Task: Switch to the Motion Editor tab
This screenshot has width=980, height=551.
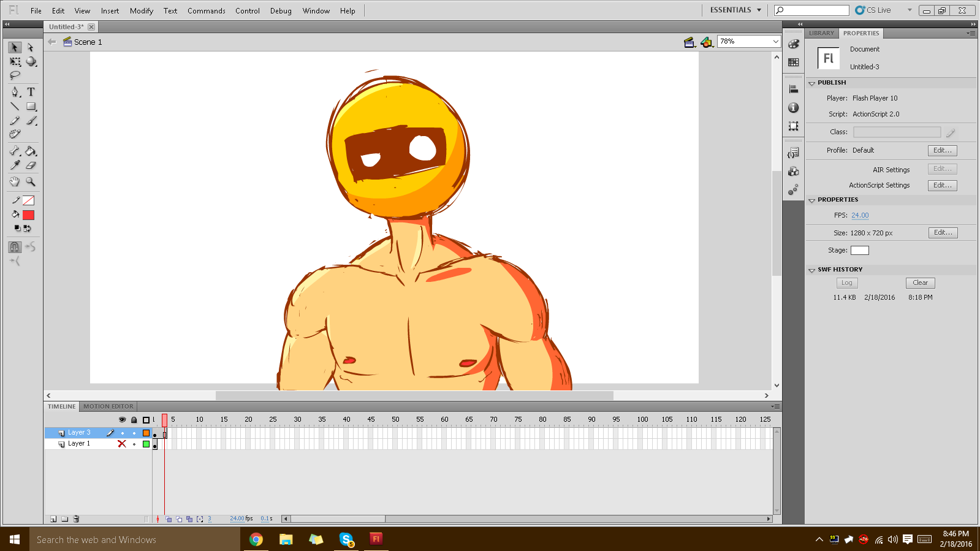Action: 108,406
